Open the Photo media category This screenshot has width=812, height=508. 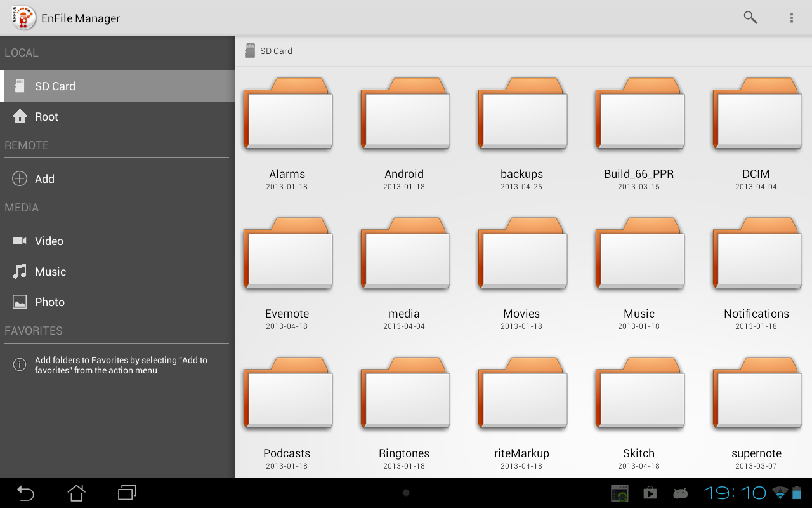(x=117, y=302)
